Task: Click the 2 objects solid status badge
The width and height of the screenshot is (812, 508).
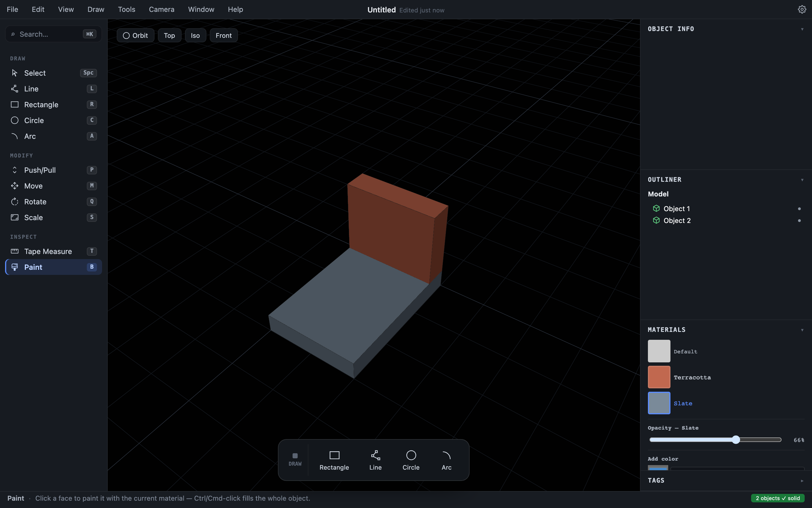Action: pyautogui.click(x=778, y=498)
